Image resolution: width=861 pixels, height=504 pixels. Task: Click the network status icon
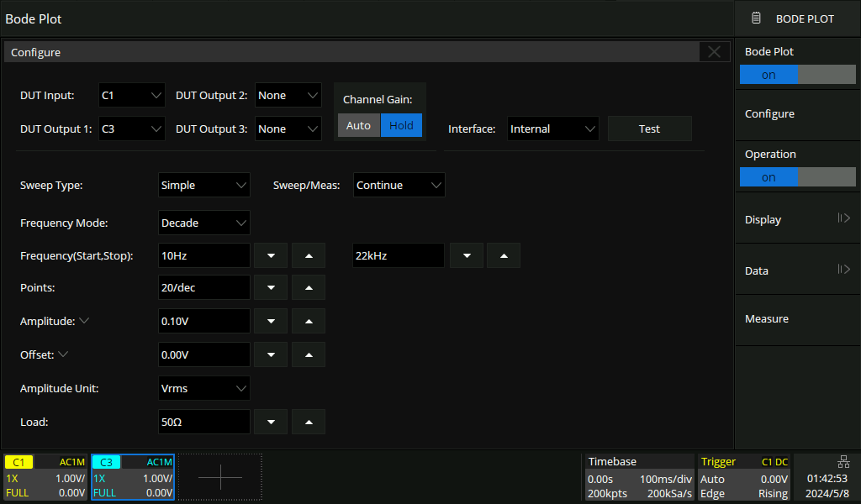pyautogui.click(x=843, y=462)
